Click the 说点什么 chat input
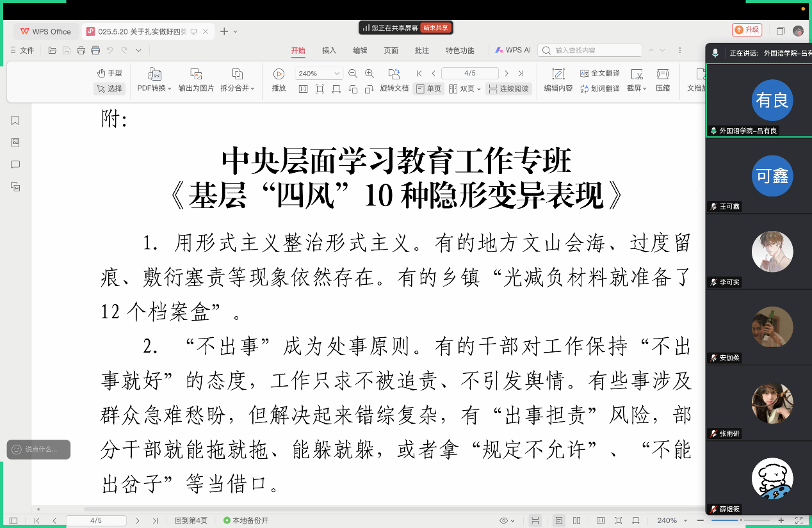Screen dimensions: 812x528 click(x=38, y=449)
